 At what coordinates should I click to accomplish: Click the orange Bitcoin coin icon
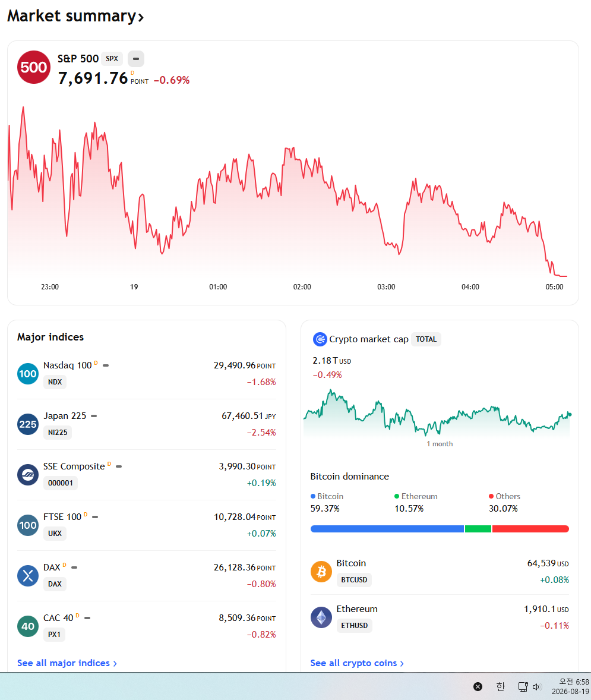[x=321, y=572]
